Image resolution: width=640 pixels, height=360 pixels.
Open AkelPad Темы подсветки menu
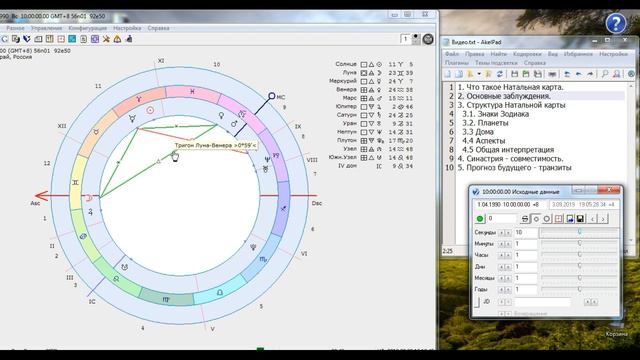(x=497, y=63)
